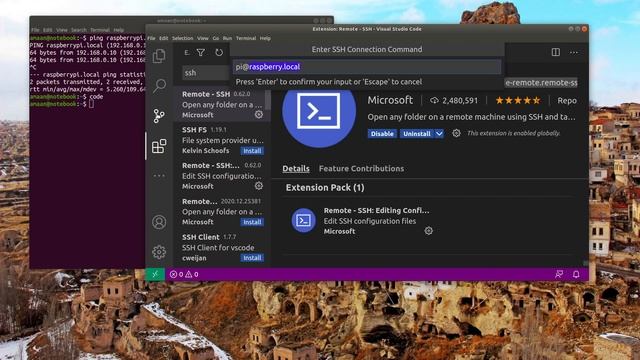The height and width of the screenshot is (360, 640).
Task: Open the Explorer view in activity bar
Action: coord(159,56)
